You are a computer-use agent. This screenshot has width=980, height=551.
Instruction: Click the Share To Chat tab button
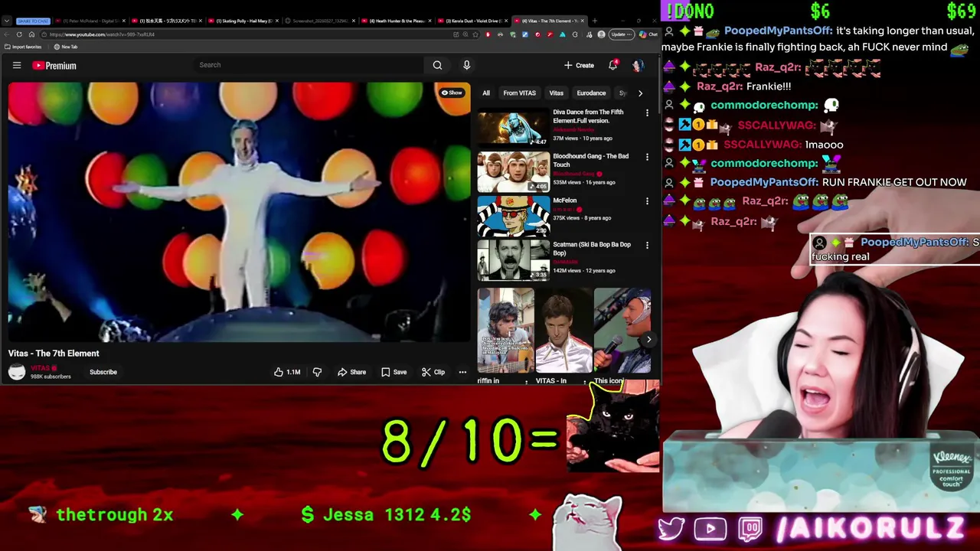tap(32, 21)
